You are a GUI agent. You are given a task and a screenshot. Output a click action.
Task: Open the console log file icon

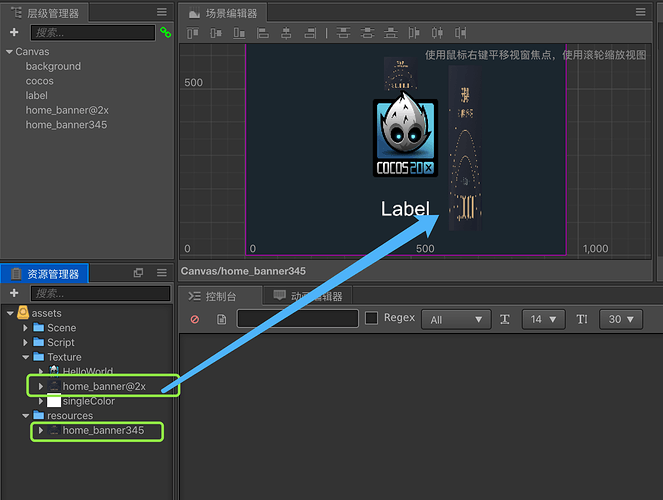click(222, 319)
